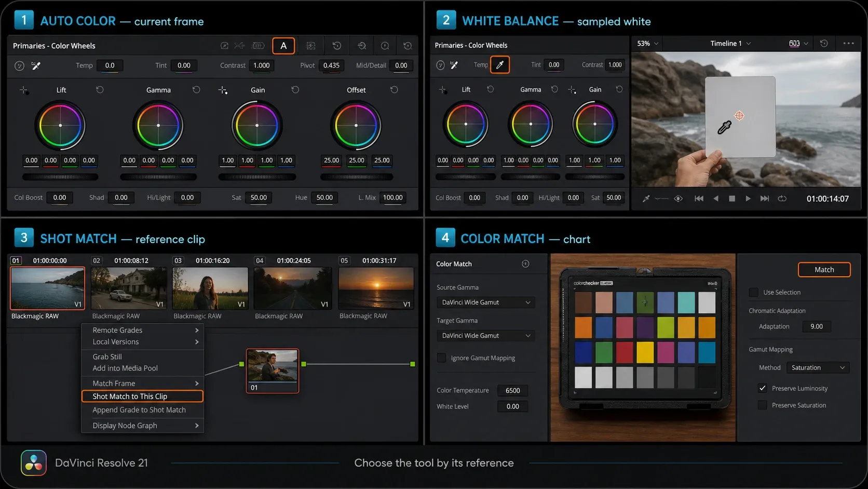
Task: Click the Pivot 0.435 field
Action: (331, 65)
